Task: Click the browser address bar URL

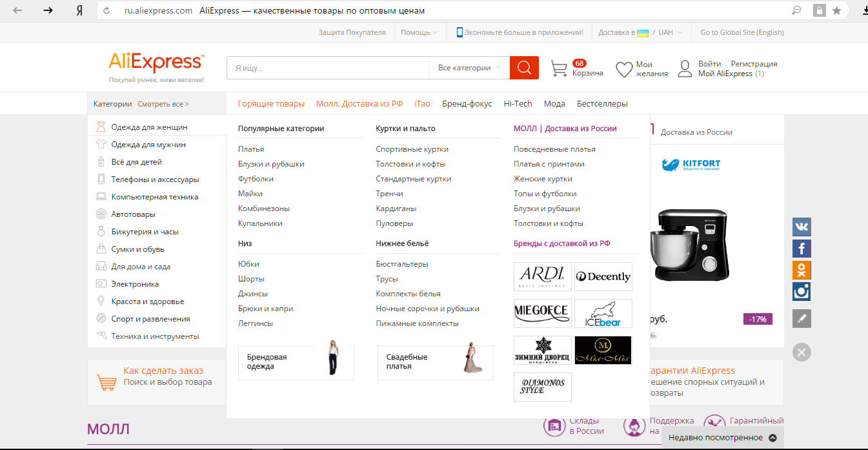Action: (158, 11)
